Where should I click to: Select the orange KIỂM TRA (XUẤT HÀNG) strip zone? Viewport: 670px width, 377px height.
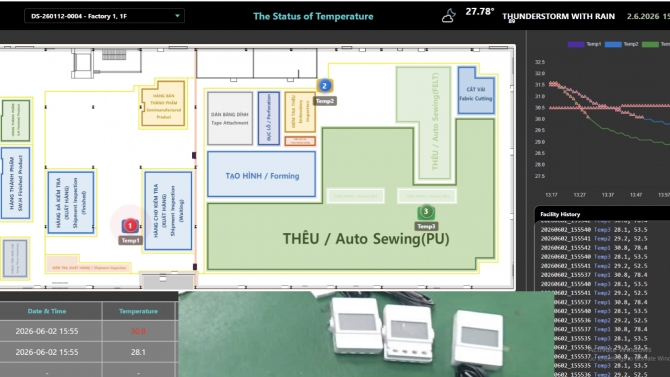point(89,268)
